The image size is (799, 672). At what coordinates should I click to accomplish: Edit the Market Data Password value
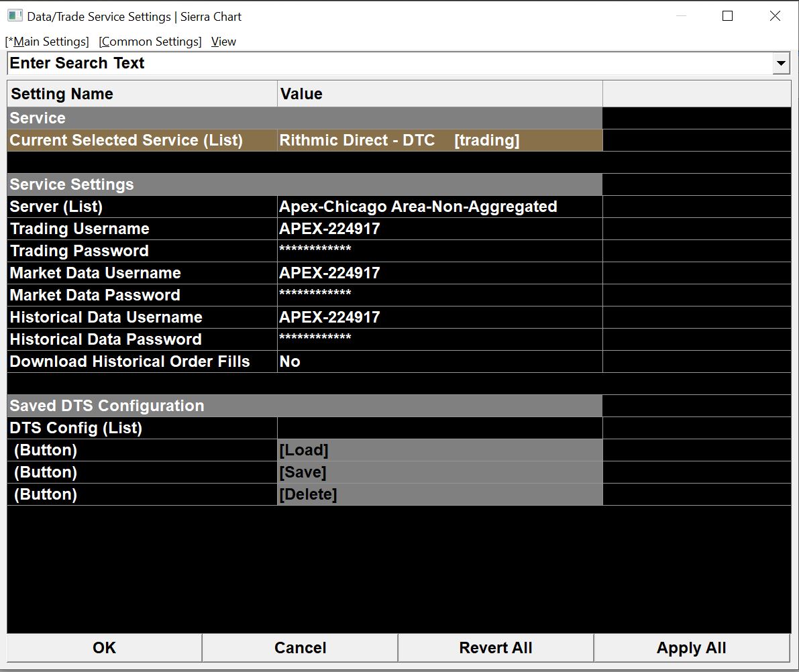point(440,295)
